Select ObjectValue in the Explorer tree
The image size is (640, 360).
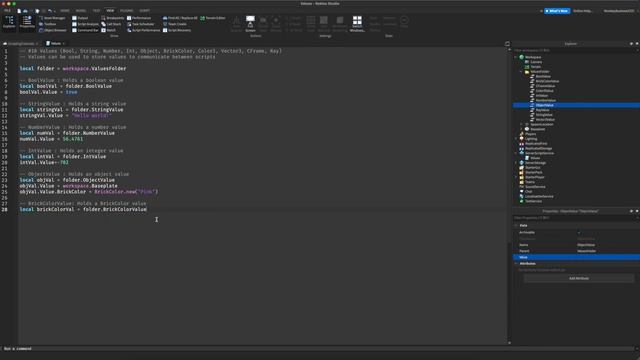click(544, 105)
